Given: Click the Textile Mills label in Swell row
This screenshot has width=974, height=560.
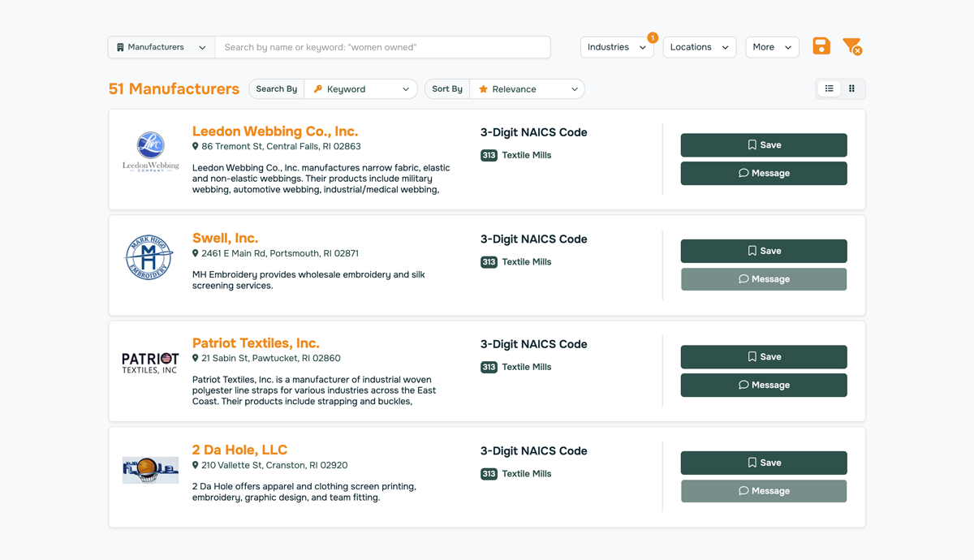Looking at the screenshot, I should 527,262.
